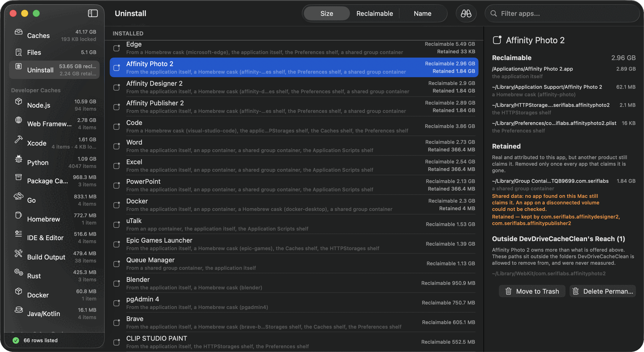This screenshot has width=644, height=352.
Task: Click the Build Output tools icon
Action: tap(19, 253)
